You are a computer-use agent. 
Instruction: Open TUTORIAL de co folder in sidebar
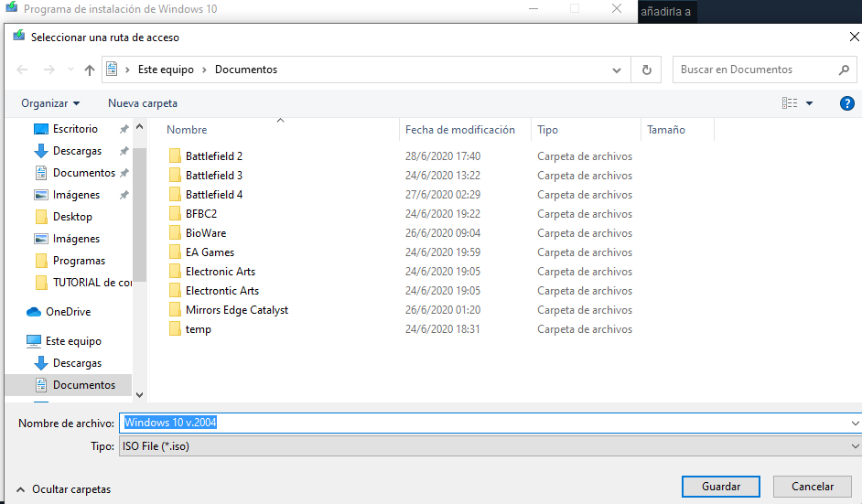pos(92,283)
